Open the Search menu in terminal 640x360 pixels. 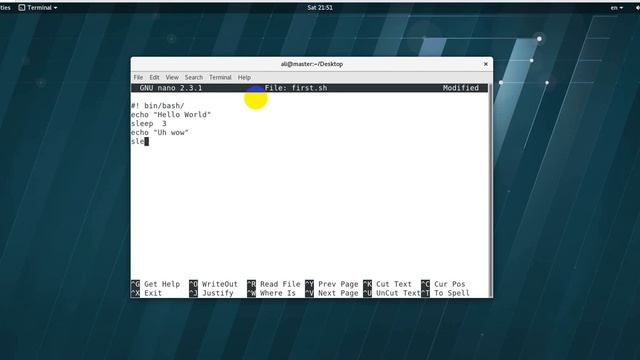click(x=193, y=77)
